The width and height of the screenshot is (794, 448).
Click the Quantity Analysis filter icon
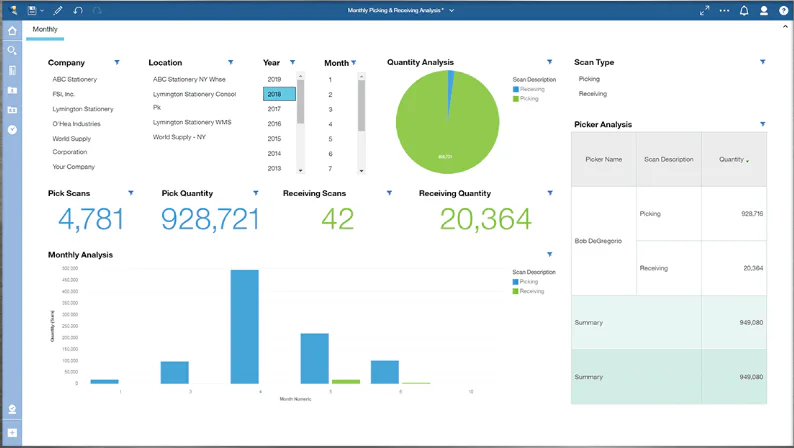click(549, 62)
